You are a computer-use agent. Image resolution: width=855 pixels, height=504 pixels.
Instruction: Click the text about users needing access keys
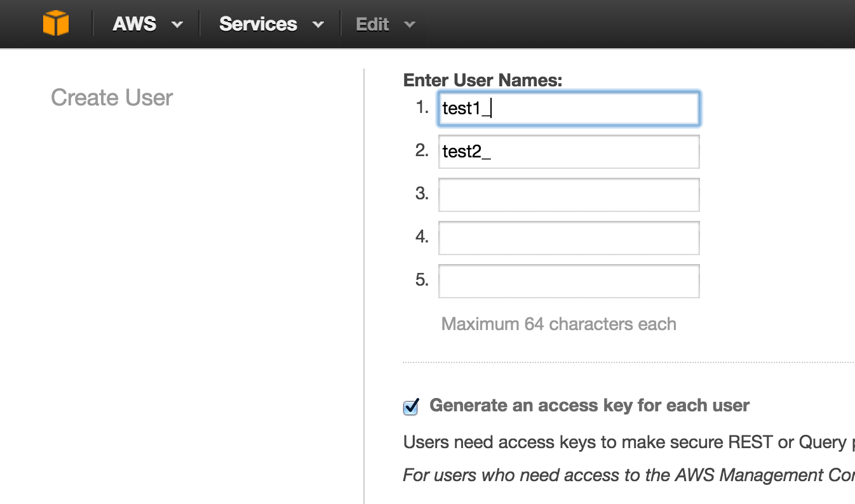[629, 442]
